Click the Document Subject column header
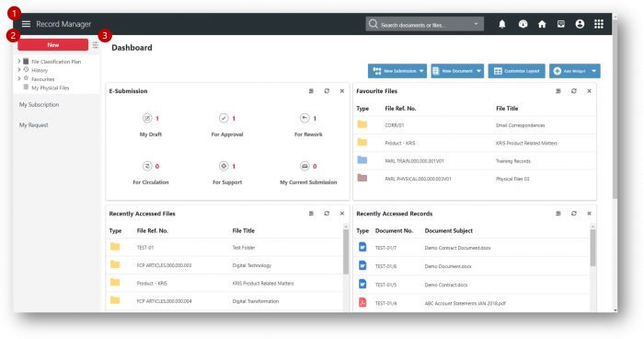Image resolution: width=644 pixels, height=339 pixels. (x=449, y=231)
